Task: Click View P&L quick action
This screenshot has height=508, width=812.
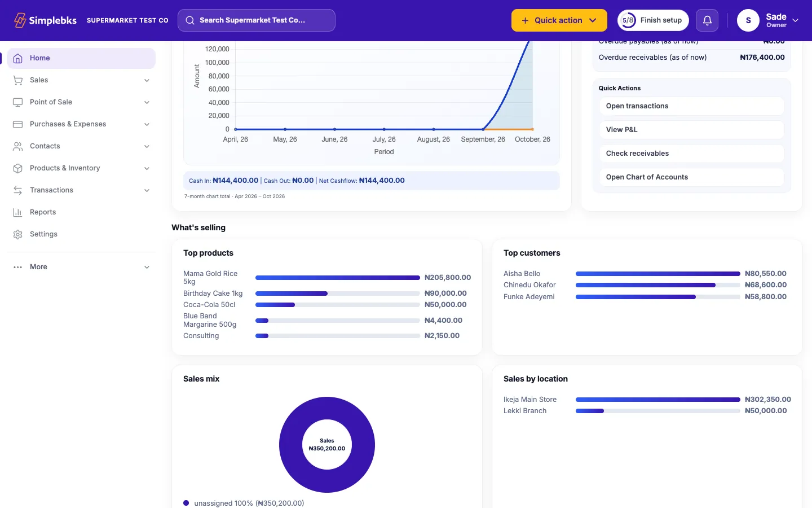Action: (x=691, y=130)
